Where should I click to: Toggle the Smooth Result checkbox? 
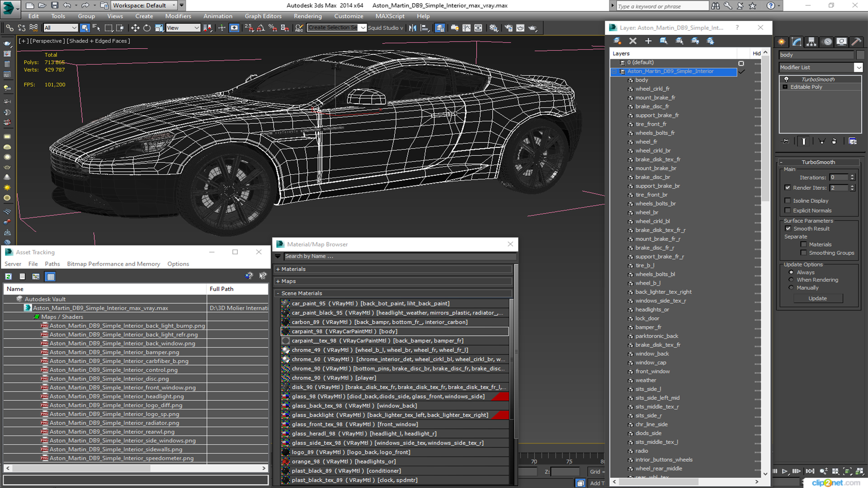[x=788, y=229]
